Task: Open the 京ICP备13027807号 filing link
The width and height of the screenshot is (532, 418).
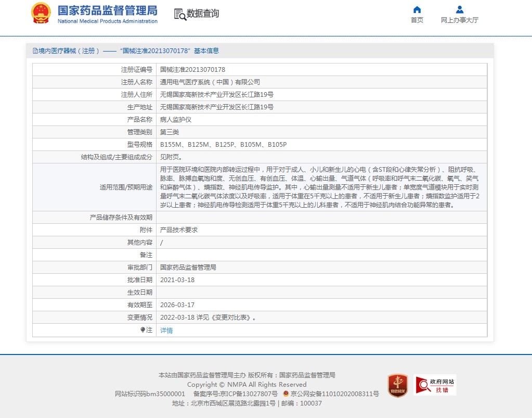Action: coord(242,394)
